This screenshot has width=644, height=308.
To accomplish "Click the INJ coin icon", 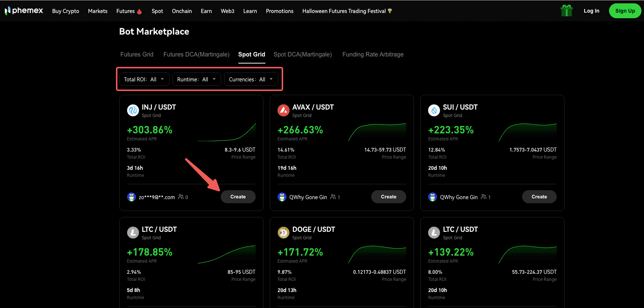I will pyautogui.click(x=133, y=110).
